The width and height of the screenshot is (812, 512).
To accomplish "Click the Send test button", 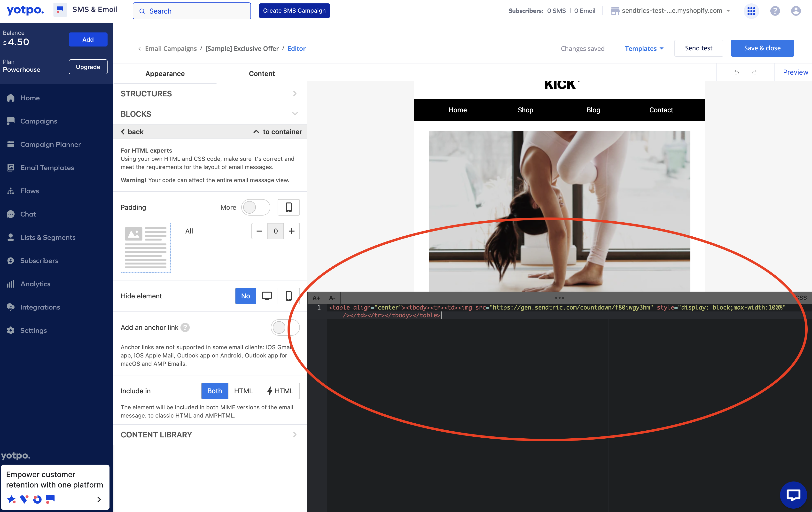I will point(698,48).
